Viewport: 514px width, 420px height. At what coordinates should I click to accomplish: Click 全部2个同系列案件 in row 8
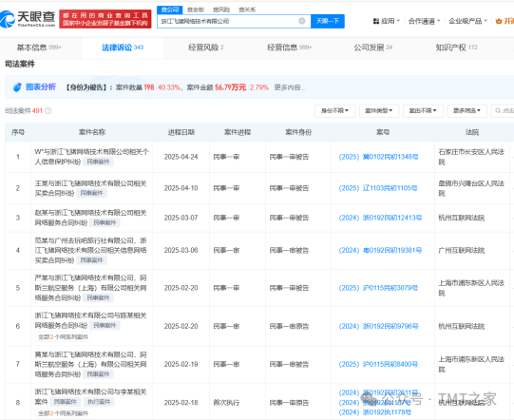pyautogui.click(x=64, y=413)
